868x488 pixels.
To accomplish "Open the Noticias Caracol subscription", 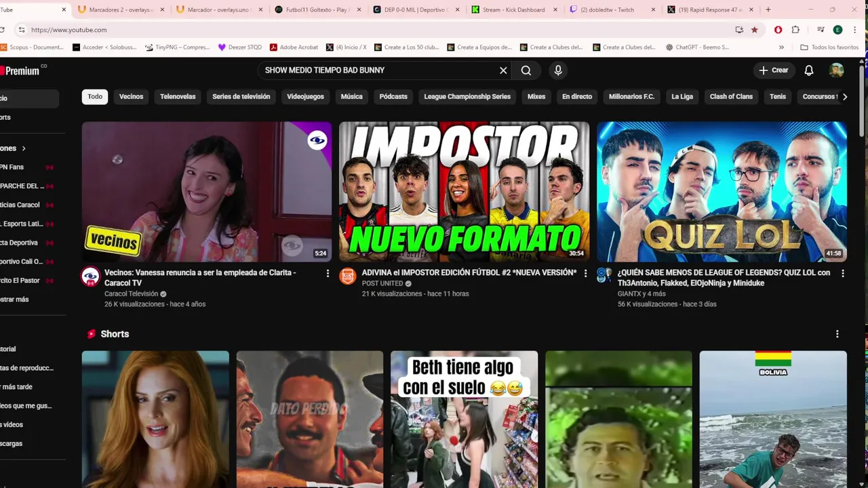I will click(28, 205).
